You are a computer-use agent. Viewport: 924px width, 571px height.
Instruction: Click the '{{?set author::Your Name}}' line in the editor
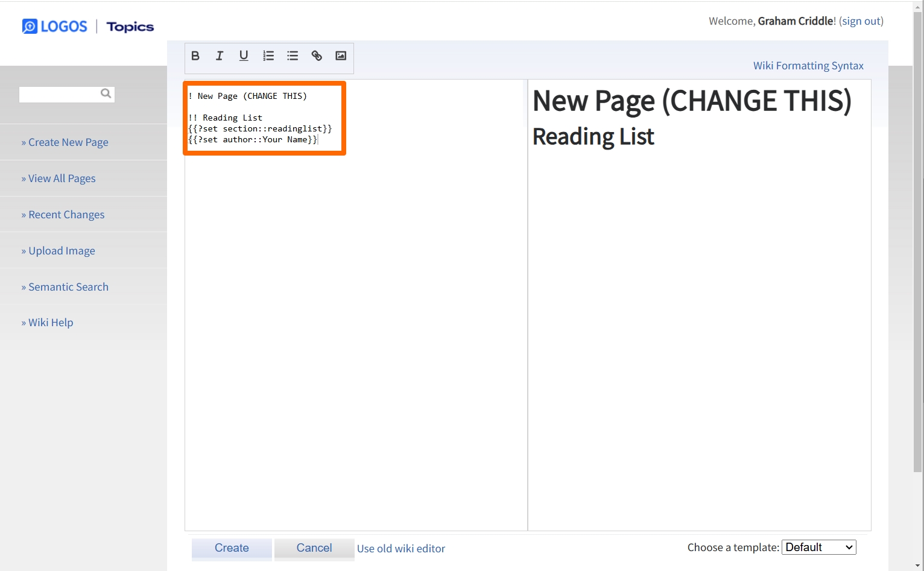click(253, 139)
